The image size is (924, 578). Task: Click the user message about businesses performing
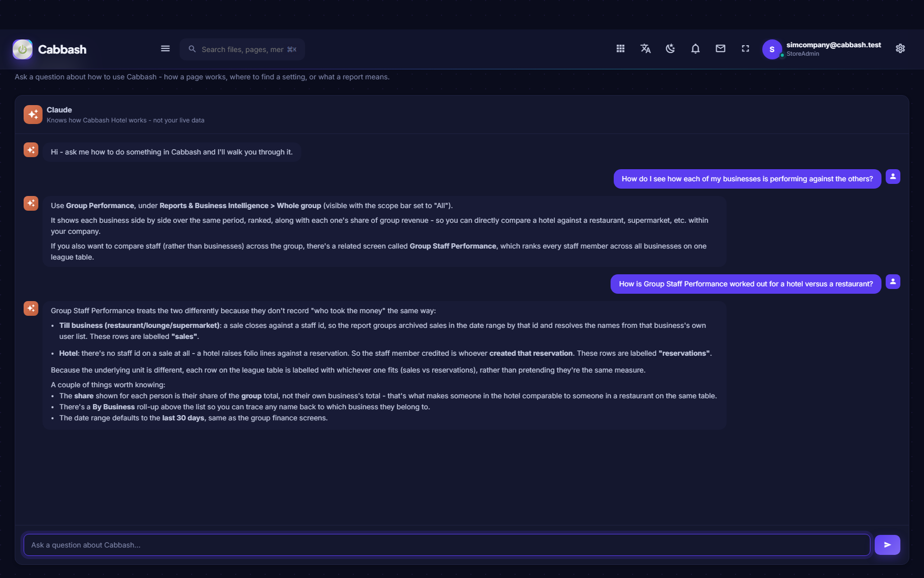[747, 179]
